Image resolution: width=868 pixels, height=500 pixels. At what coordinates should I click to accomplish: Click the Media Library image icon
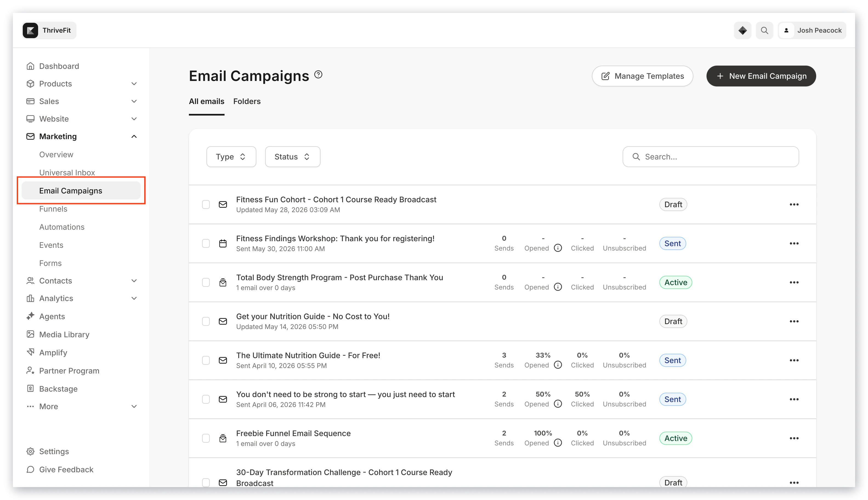click(30, 334)
